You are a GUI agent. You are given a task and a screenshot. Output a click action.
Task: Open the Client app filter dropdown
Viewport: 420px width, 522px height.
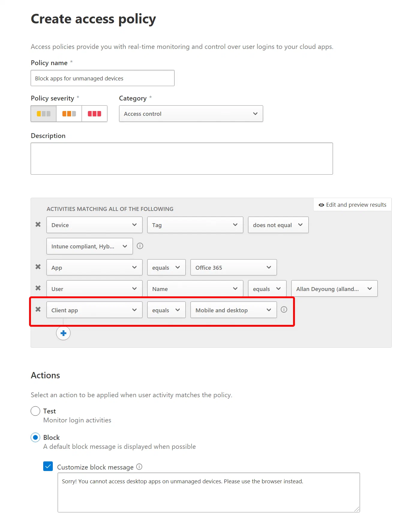click(94, 310)
